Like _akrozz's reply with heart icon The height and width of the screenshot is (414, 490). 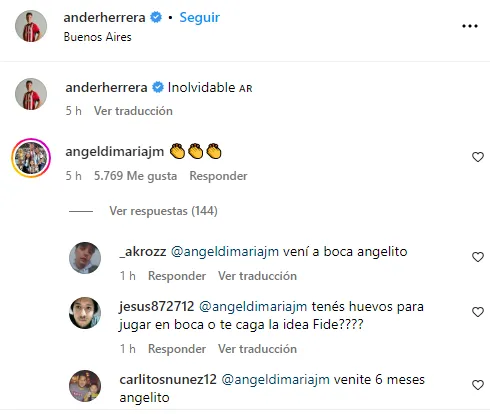(478, 257)
